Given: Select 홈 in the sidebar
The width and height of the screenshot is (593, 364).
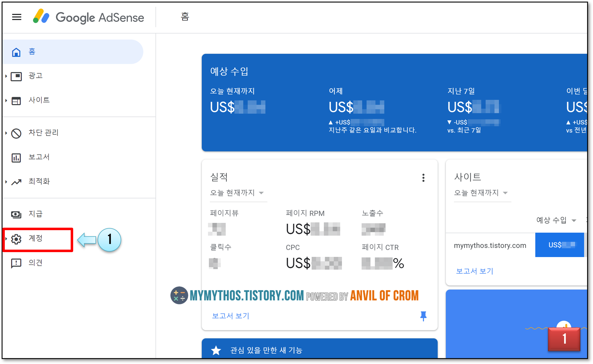Looking at the screenshot, I should (x=32, y=52).
